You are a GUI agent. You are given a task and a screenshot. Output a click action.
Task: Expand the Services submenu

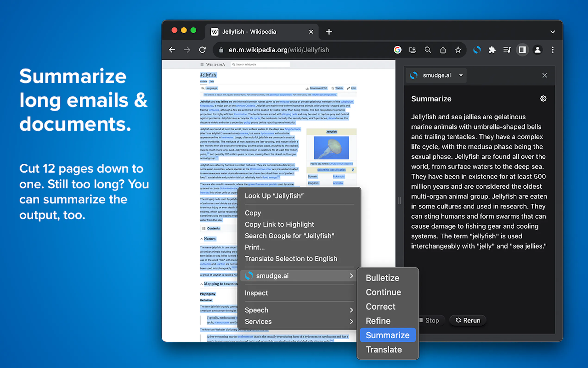[298, 321]
